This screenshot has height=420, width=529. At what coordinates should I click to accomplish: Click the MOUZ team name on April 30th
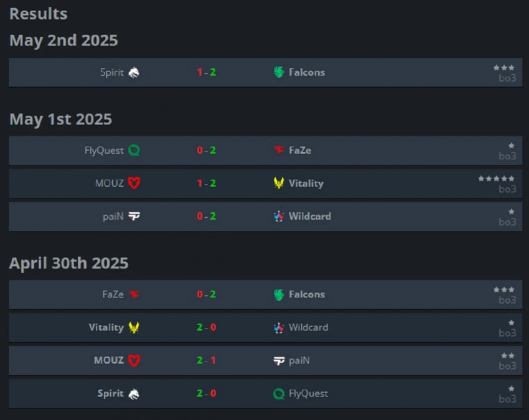108,360
